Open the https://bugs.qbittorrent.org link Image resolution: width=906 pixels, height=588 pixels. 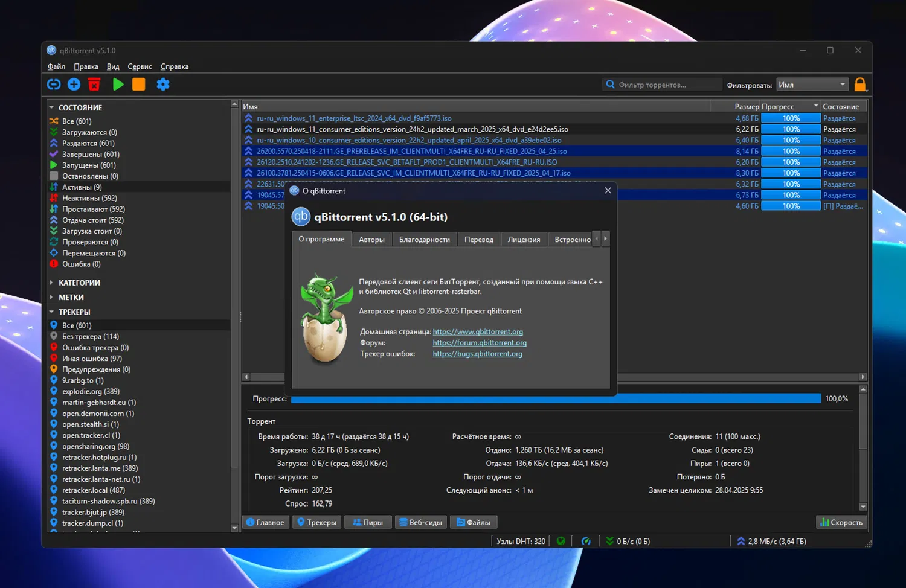pos(477,354)
